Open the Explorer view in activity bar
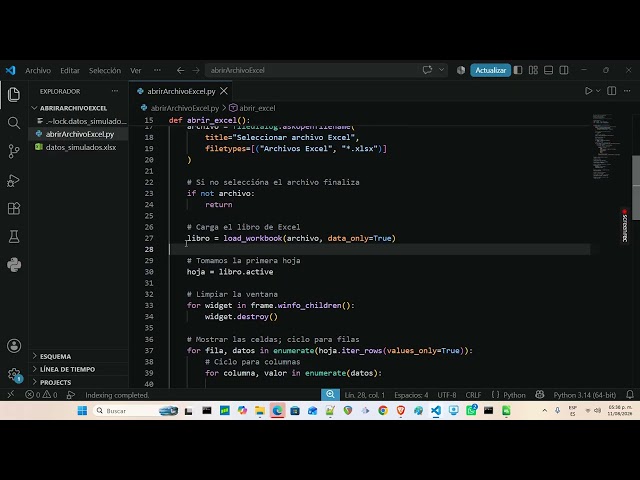The width and height of the screenshot is (640, 480). pyautogui.click(x=14, y=95)
